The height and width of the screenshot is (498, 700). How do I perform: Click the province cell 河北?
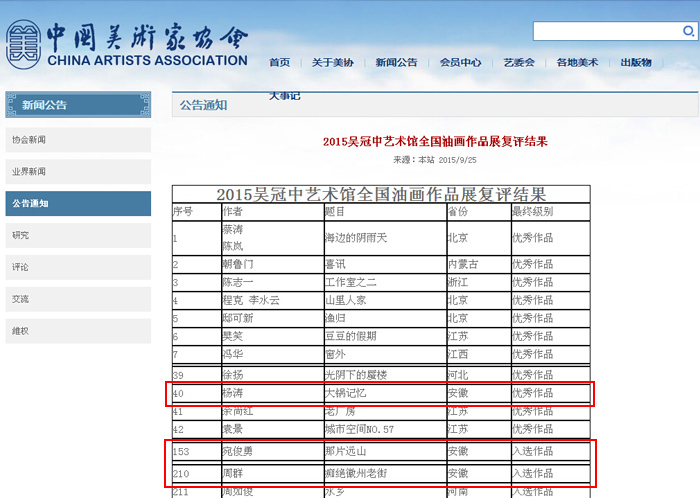(479, 375)
